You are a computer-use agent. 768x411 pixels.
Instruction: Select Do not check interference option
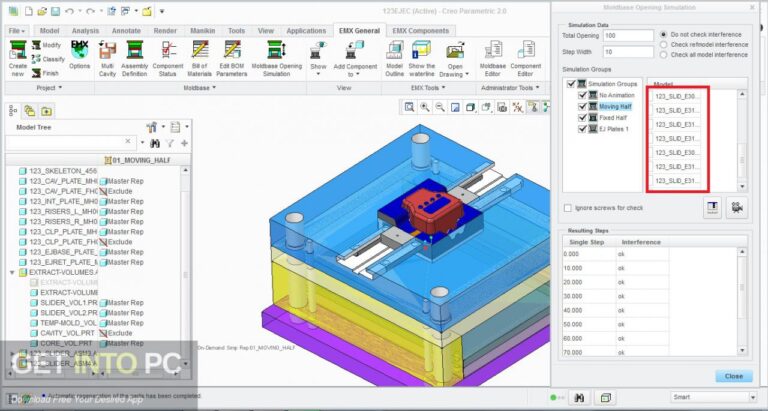664,34
